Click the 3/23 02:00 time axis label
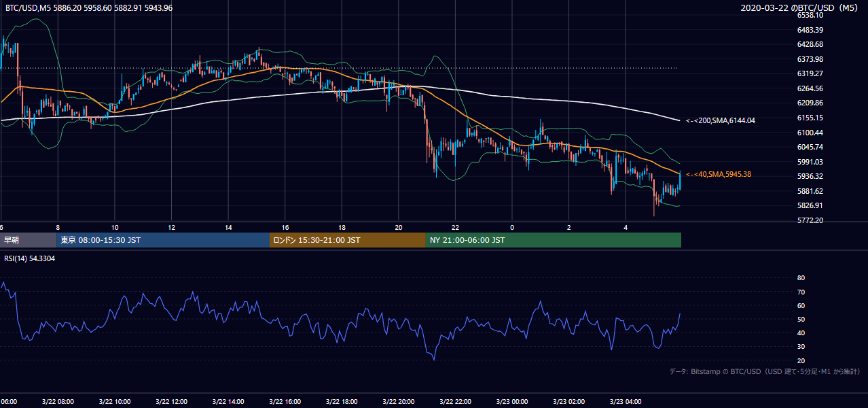 tap(568, 402)
